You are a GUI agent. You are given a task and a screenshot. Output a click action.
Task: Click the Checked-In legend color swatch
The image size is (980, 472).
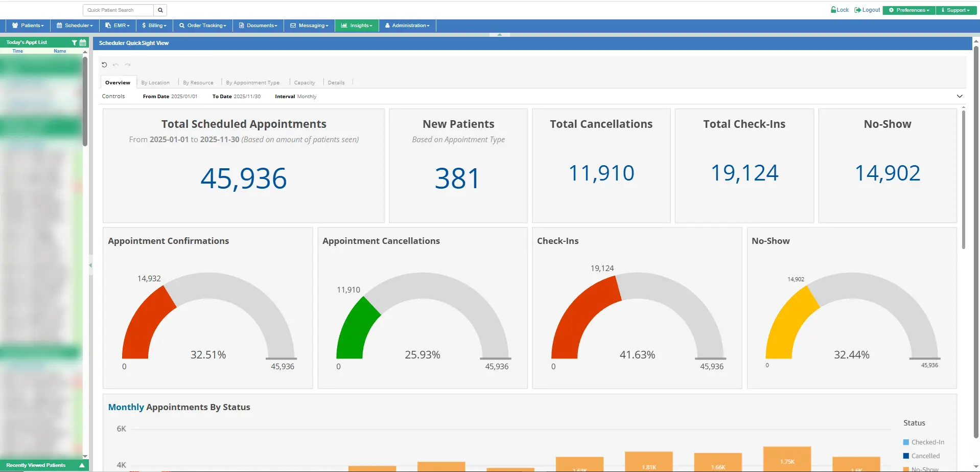(905, 442)
